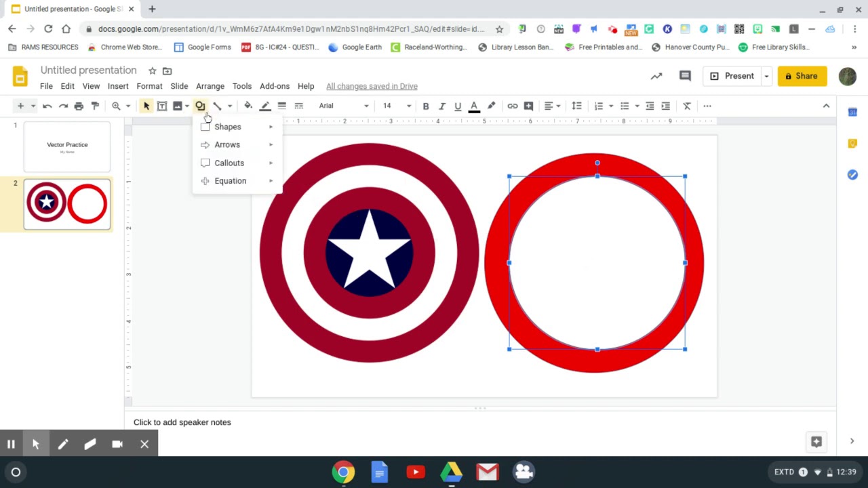Viewport: 868px width, 488px height.
Task: Click the insert image icon
Action: coord(178,106)
